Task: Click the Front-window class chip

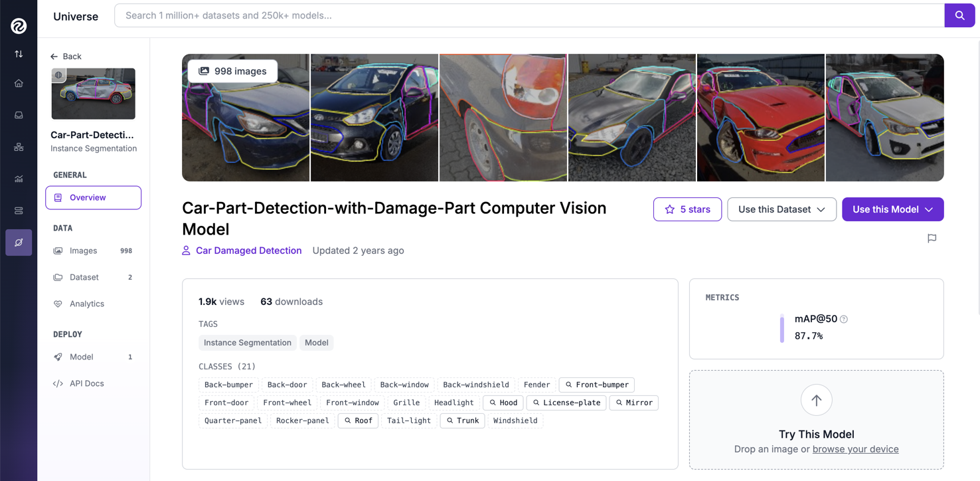Action: coord(353,403)
